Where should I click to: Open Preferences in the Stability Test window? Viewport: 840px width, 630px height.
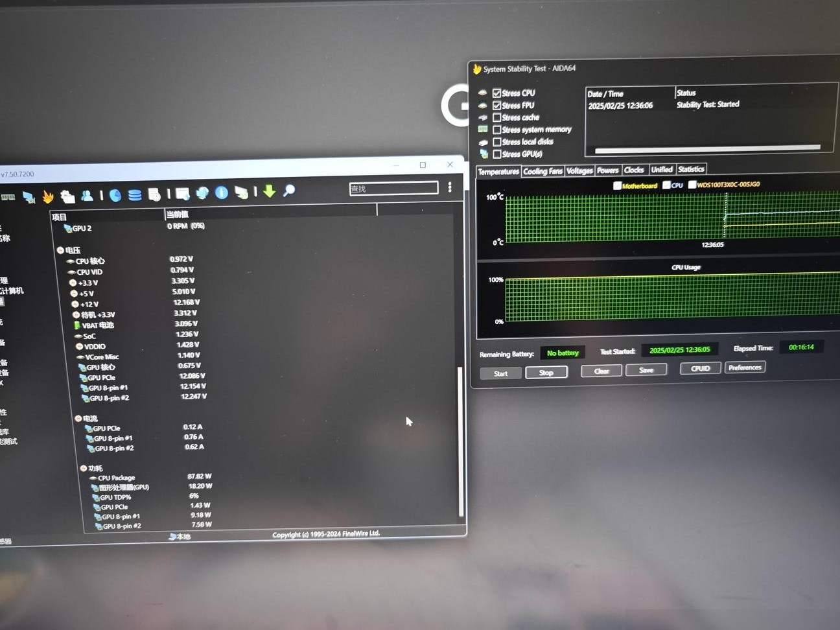(745, 367)
